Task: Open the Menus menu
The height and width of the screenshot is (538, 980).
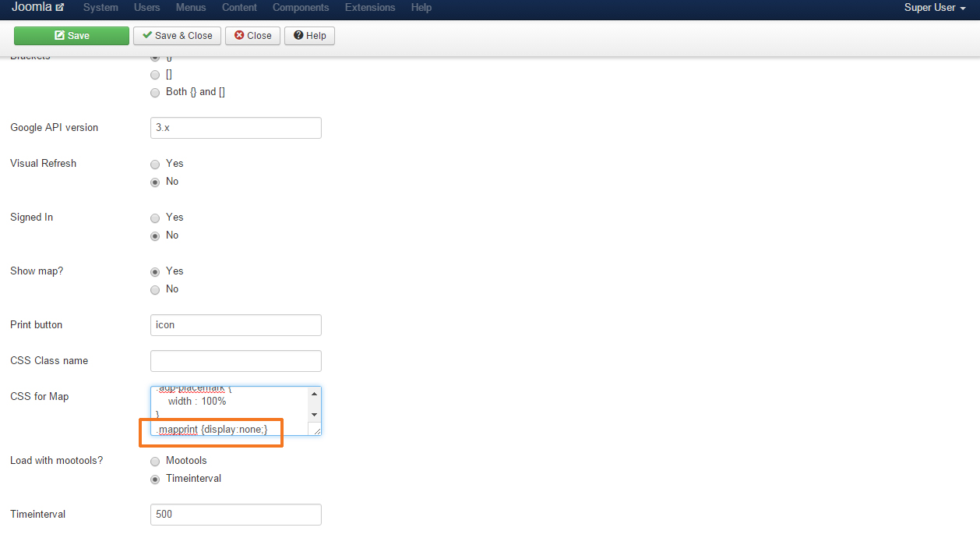Action: (191, 7)
